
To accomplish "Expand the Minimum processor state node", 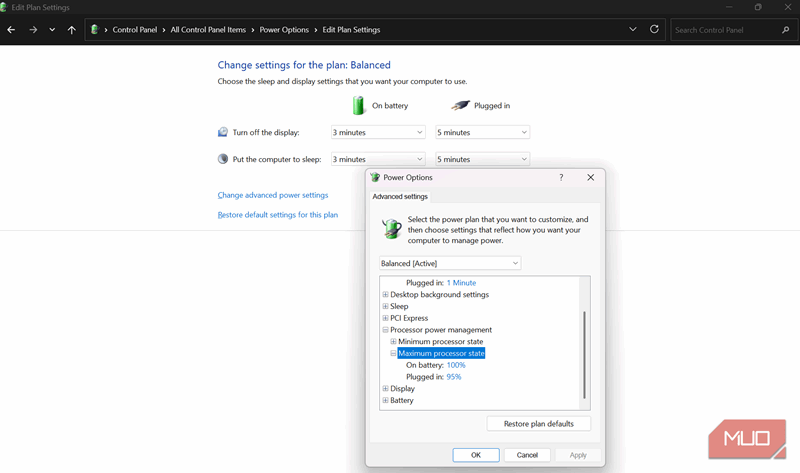I will (393, 342).
